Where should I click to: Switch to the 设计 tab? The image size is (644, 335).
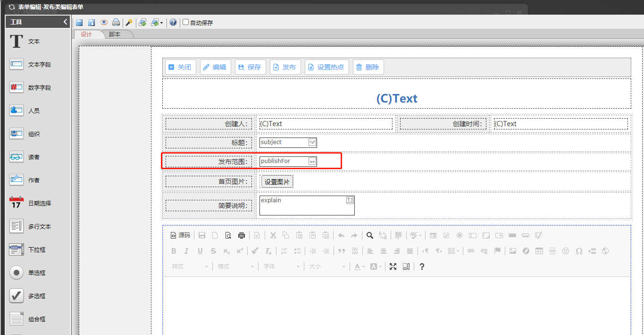click(86, 34)
